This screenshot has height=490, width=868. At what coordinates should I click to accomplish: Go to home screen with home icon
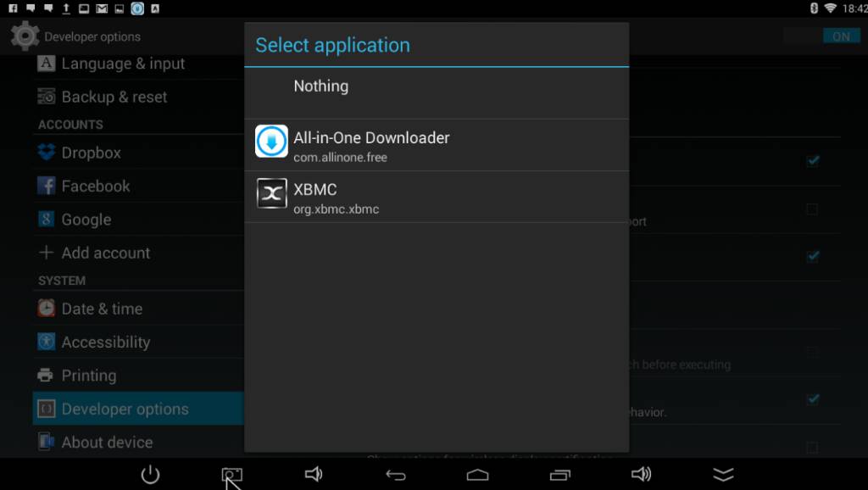[x=477, y=475]
